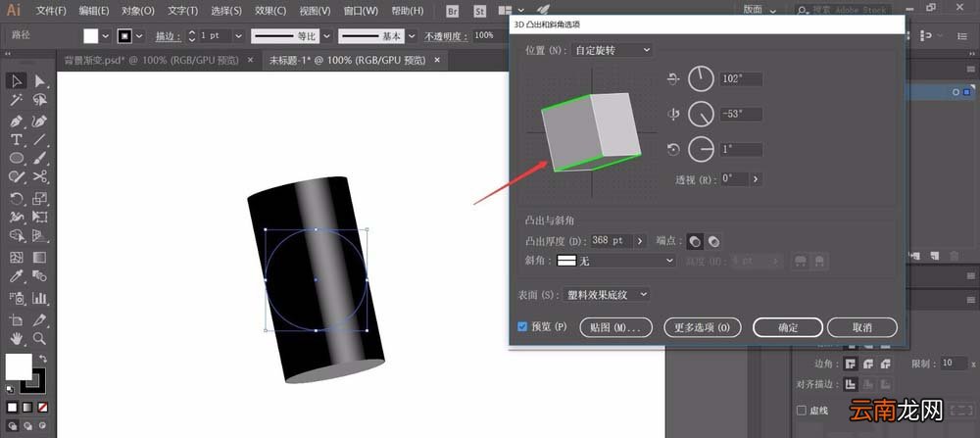The image size is (980, 438).
Task: Turn cap off for hollow appearance
Action: click(713, 241)
